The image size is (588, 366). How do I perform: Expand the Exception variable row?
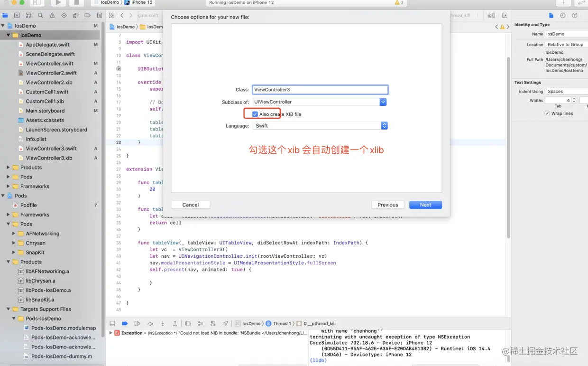click(x=110, y=333)
